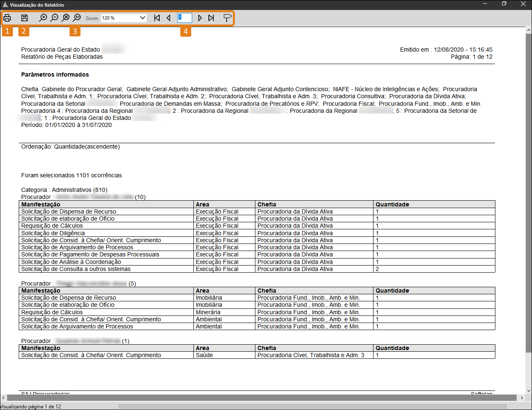Click the horizontal scrollbar right arrow

[522, 398]
